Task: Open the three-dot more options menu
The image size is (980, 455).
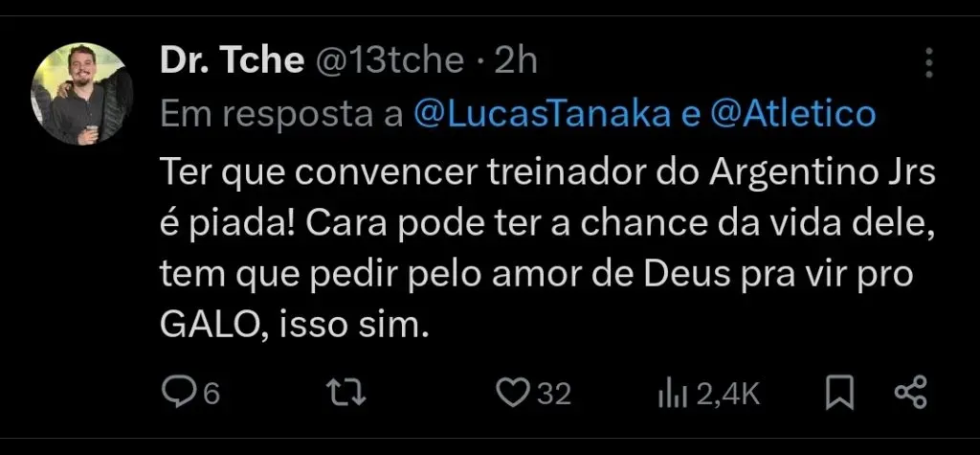Action: point(928,63)
